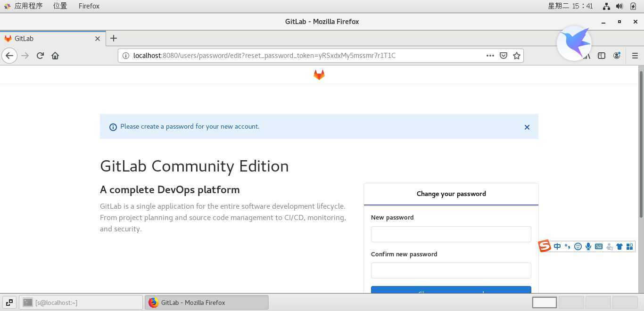Show site information for localhost

click(x=126, y=56)
